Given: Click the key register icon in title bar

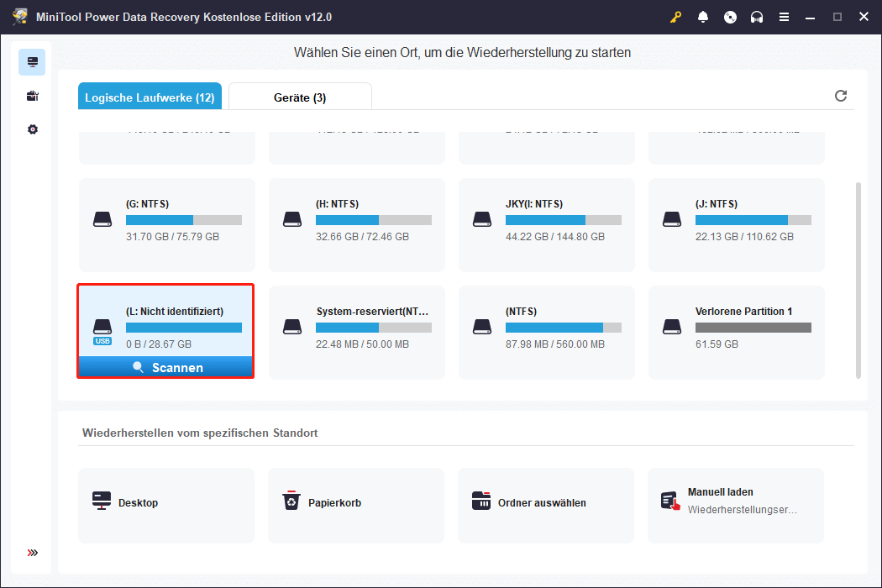Looking at the screenshot, I should pyautogui.click(x=675, y=17).
